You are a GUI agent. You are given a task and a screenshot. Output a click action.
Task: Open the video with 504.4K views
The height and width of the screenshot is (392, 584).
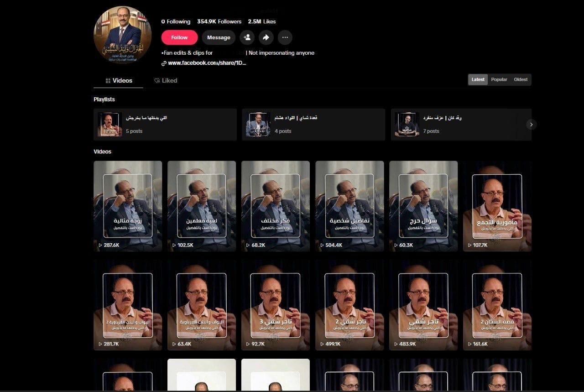point(349,206)
